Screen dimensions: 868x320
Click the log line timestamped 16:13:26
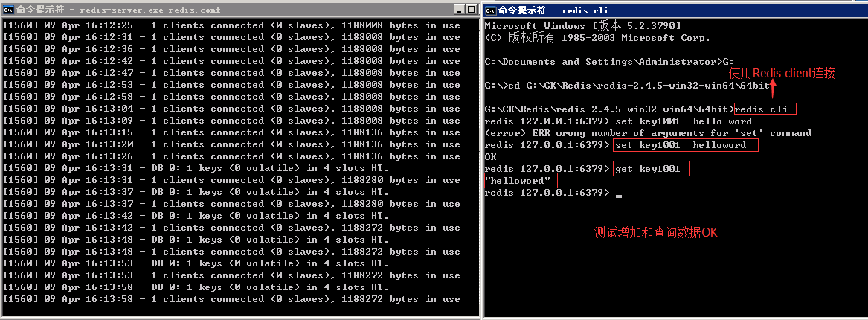tap(231, 157)
